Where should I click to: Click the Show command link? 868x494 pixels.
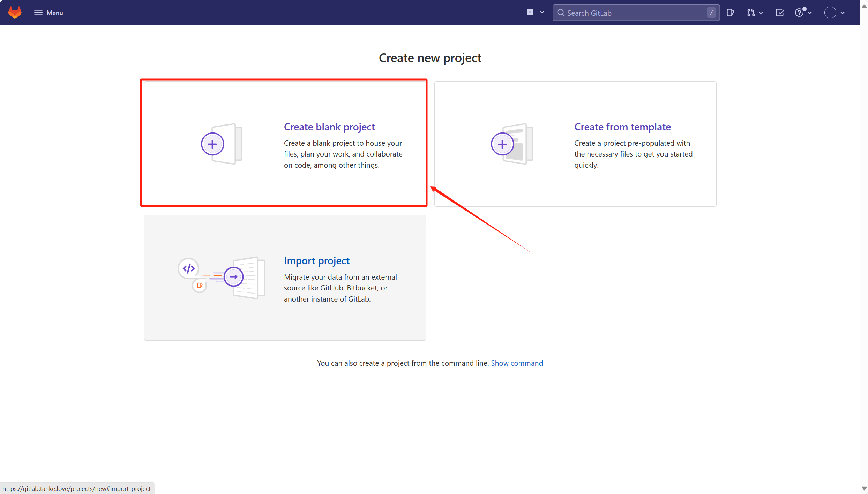517,363
